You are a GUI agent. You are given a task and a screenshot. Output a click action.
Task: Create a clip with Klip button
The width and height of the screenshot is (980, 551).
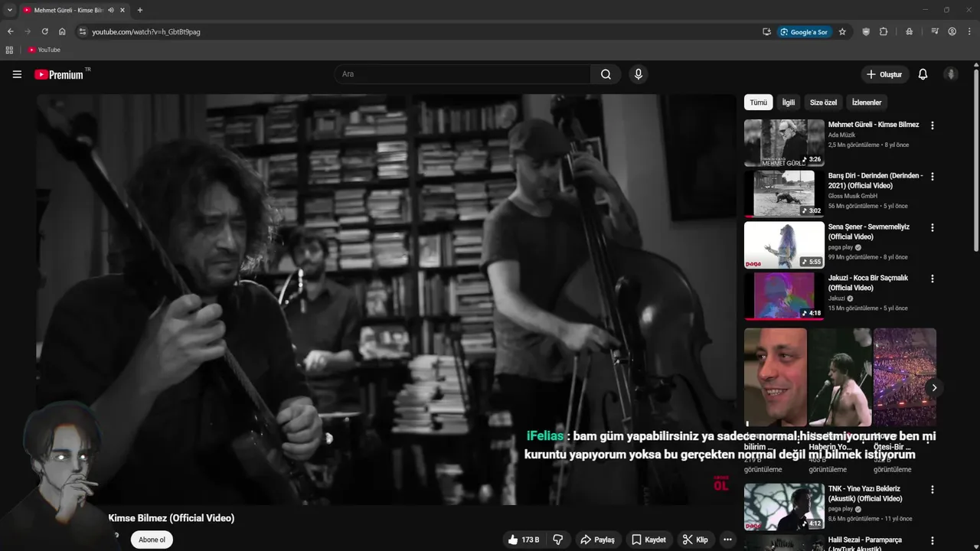tap(695, 540)
